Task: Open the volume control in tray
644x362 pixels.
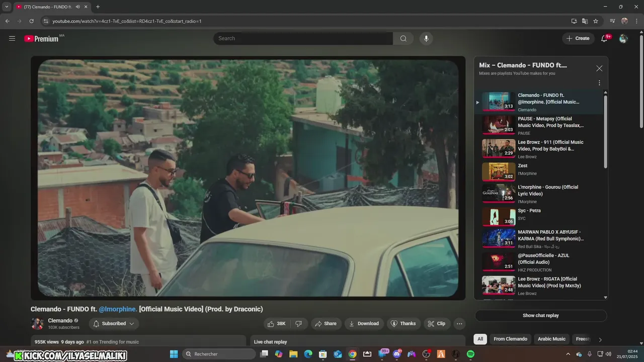Action: click(x=608, y=354)
